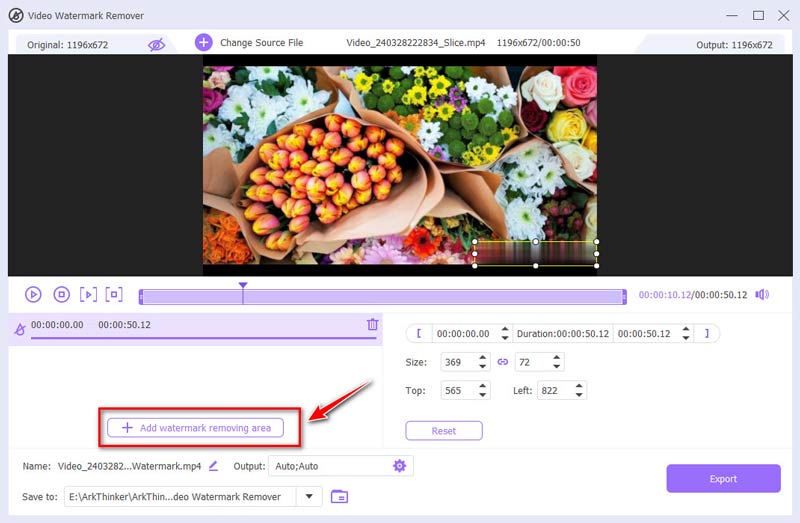This screenshot has width=800, height=523.
Task: Click the start time field 00:00:00.00
Action: [465, 334]
